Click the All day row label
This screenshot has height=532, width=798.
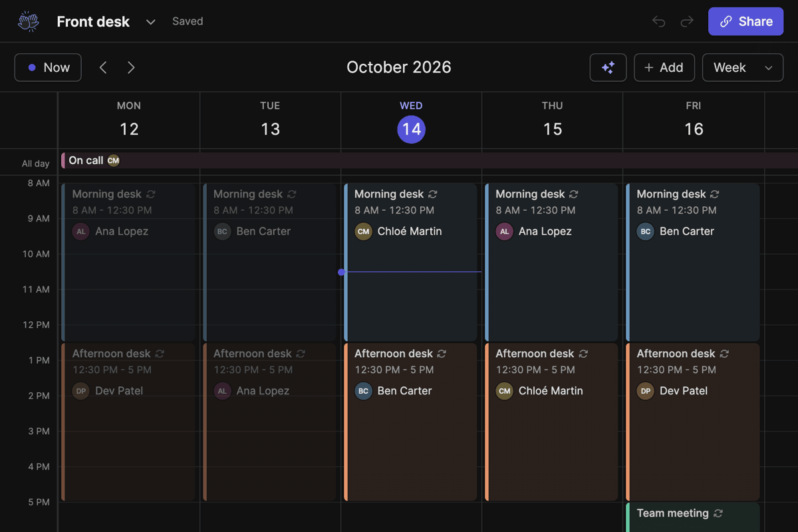[x=36, y=164]
